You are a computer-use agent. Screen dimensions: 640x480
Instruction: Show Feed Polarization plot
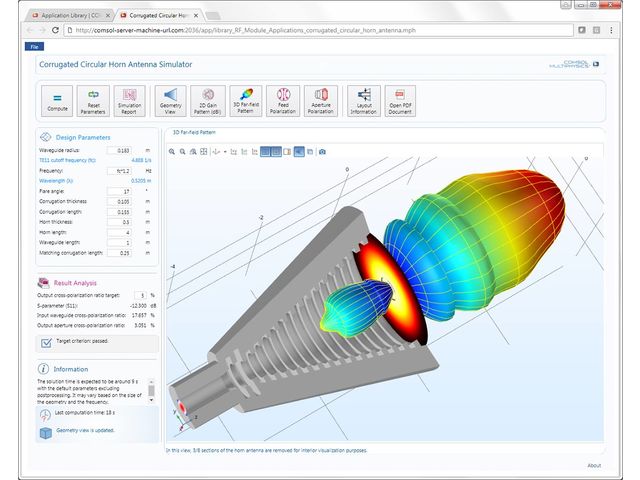pyautogui.click(x=282, y=100)
